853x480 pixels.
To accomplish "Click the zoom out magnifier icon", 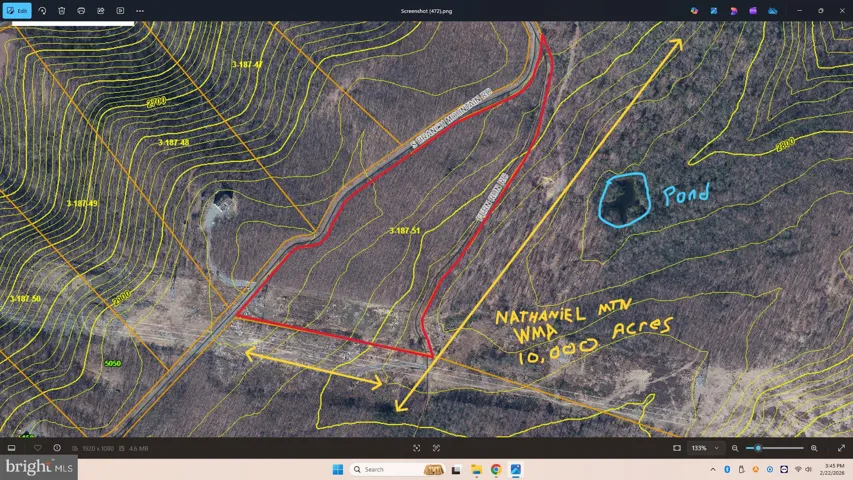I will (x=735, y=448).
